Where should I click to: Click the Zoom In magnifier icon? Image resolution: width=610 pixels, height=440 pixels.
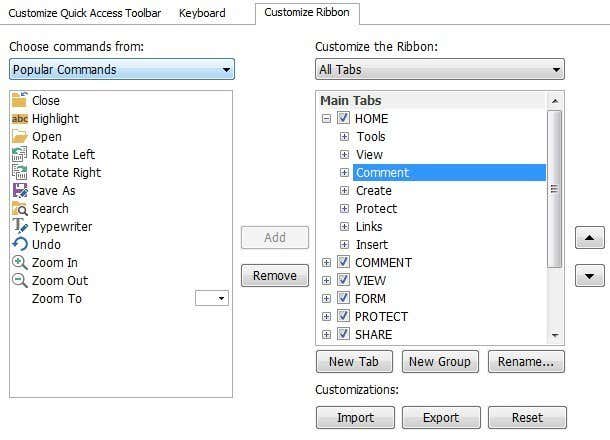(x=19, y=262)
